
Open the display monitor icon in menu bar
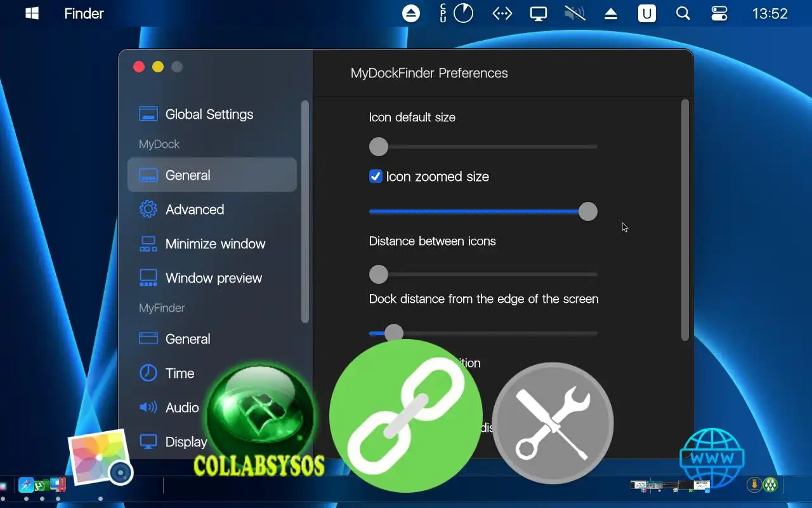[539, 13]
